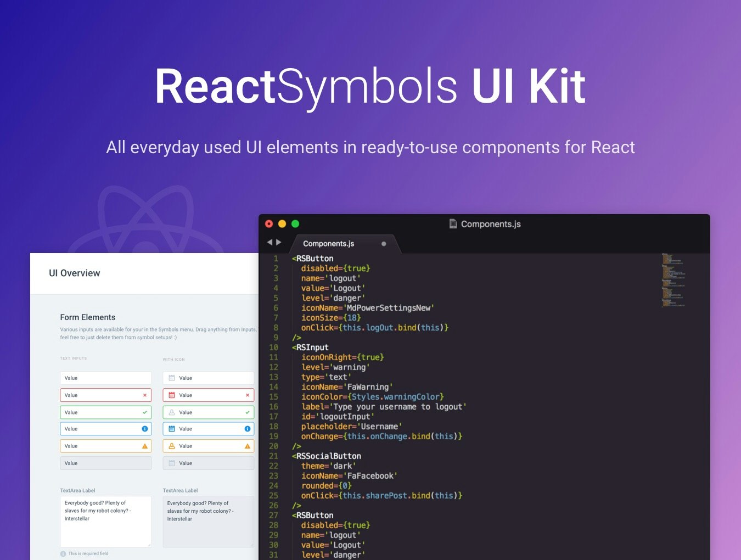Image resolution: width=741 pixels, height=560 pixels.
Task: Click the unsaved changes dot on the Components.js tab
Action: [384, 243]
